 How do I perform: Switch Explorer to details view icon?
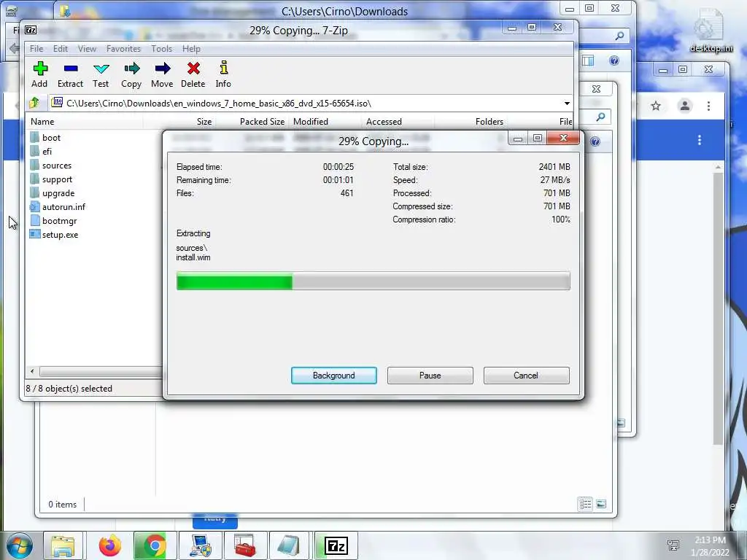tap(586, 504)
